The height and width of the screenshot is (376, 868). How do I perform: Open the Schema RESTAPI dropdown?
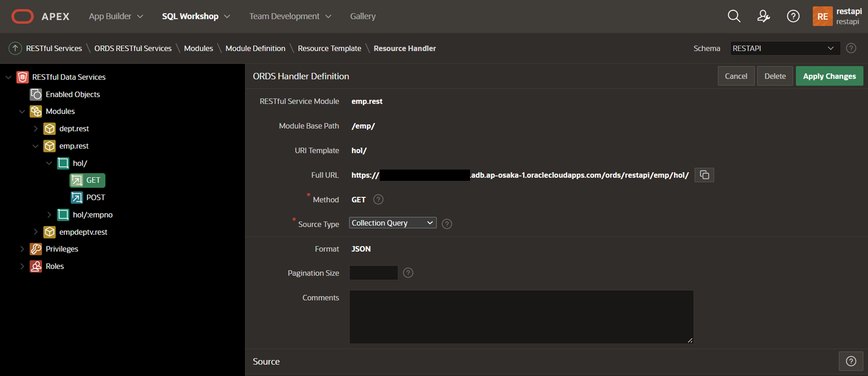pos(785,48)
